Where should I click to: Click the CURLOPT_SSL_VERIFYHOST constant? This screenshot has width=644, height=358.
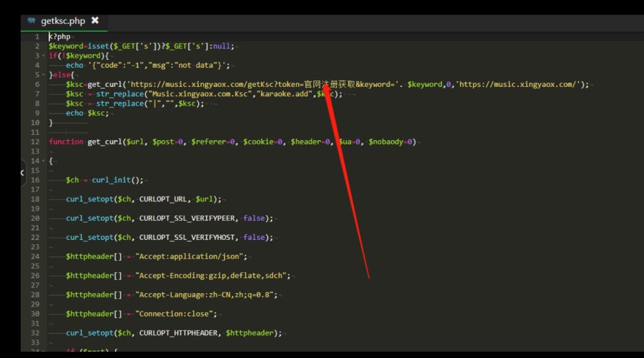[188, 238]
